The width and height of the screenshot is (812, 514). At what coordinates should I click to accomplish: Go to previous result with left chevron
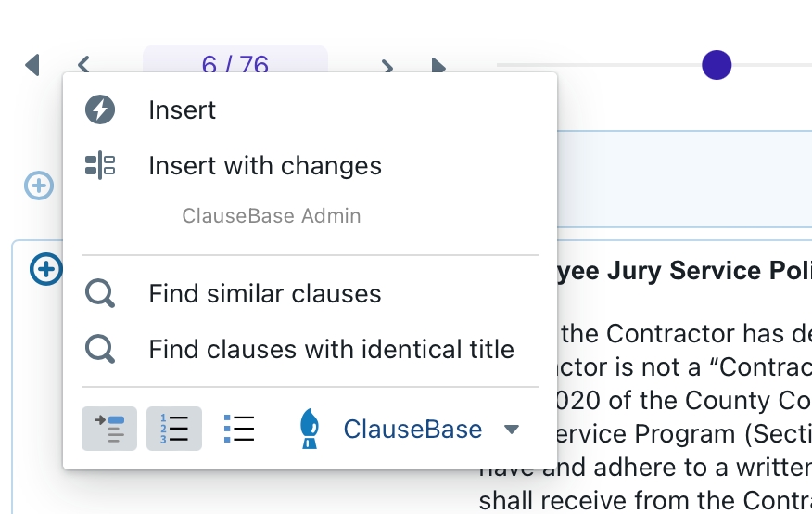point(84,64)
